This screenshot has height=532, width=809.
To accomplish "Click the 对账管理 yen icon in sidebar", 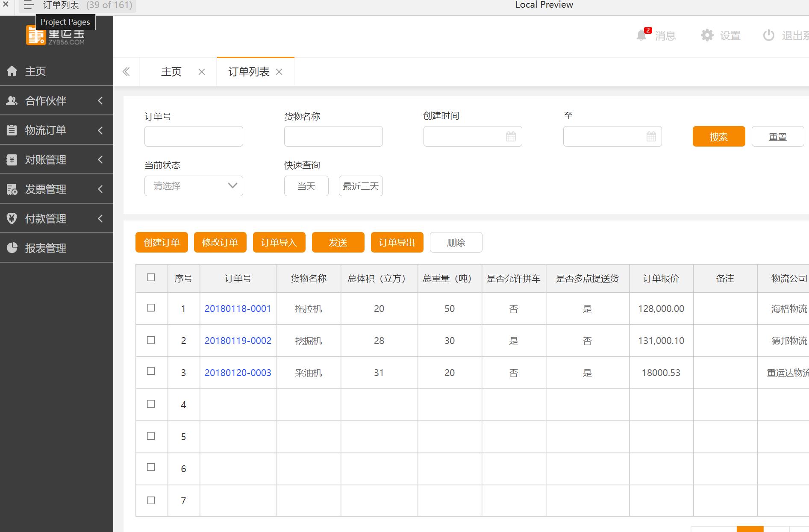I will point(12,159).
